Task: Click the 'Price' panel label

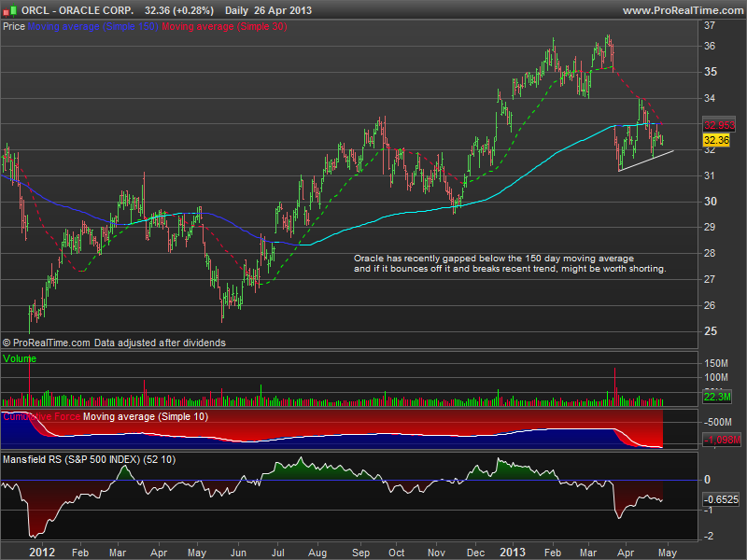Action: coord(13,26)
